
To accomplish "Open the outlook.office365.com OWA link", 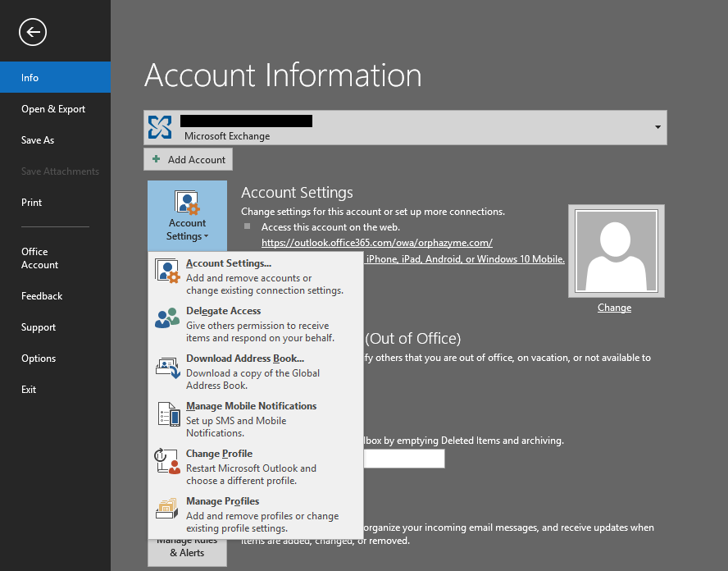I will tap(377, 243).
